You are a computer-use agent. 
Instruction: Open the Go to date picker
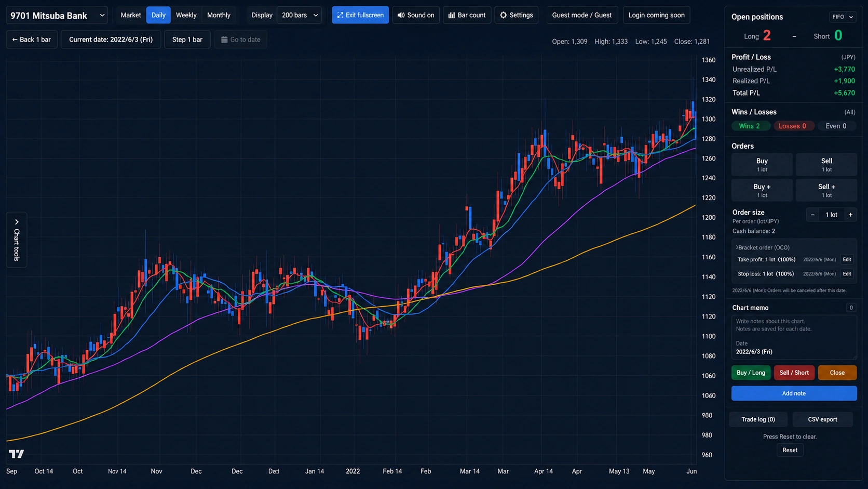[x=241, y=39]
